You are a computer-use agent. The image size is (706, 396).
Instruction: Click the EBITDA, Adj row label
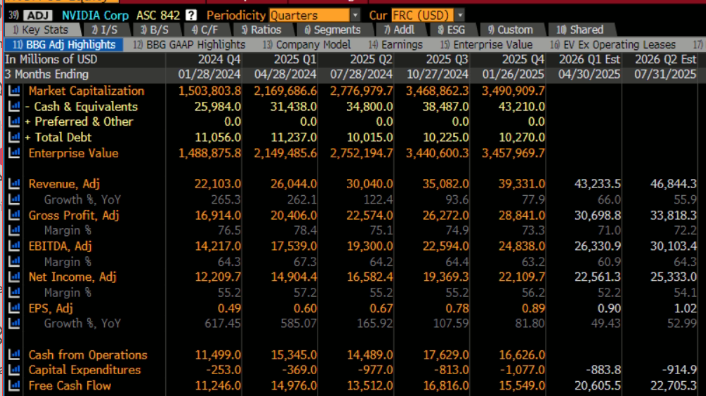(x=60, y=246)
